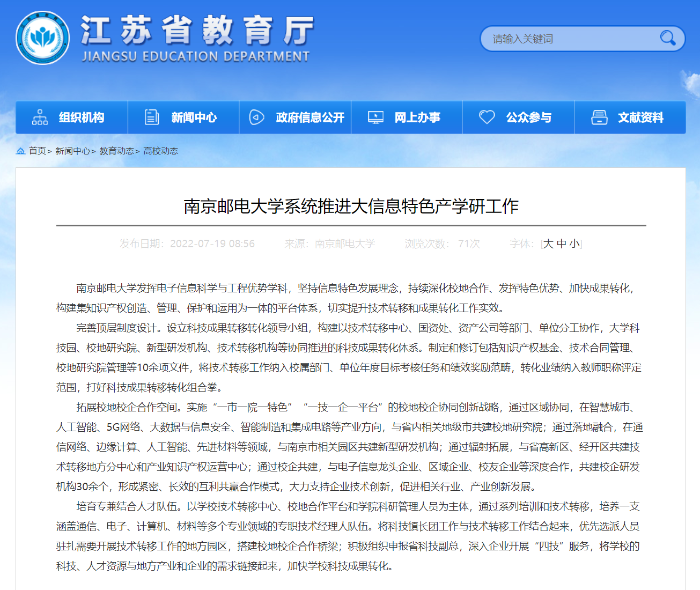Open the 政府信息公开 navigation menu
This screenshot has height=590, width=700.
pos(310,117)
